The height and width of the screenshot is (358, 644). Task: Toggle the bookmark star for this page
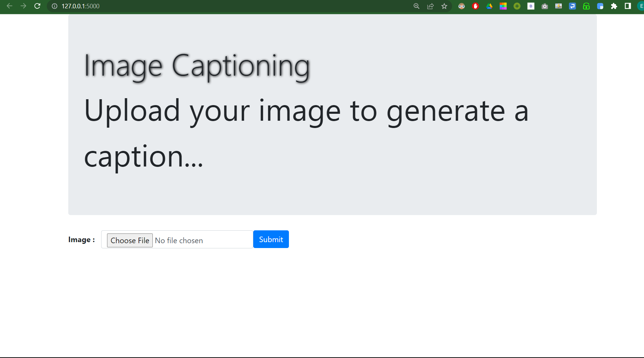click(444, 6)
